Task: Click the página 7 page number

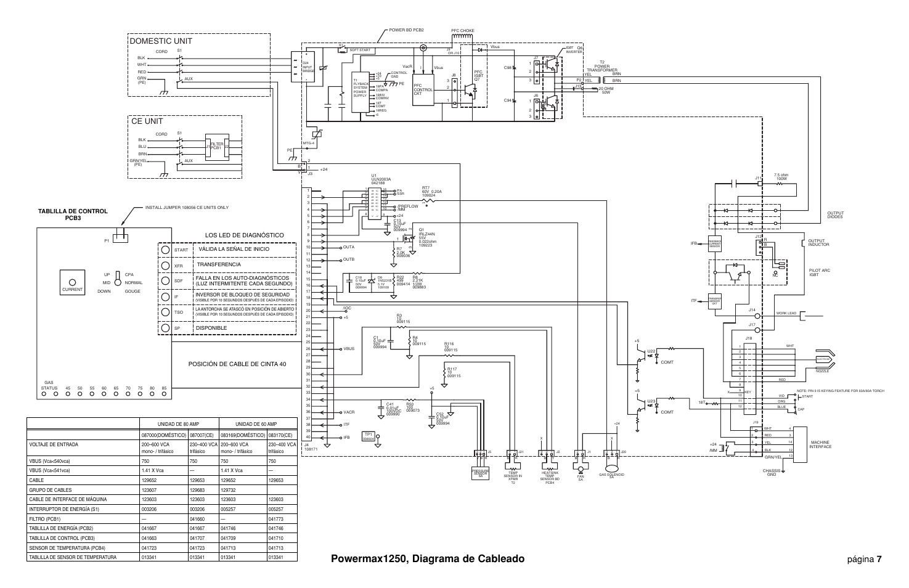Action: pyautogui.click(x=864, y=559)
